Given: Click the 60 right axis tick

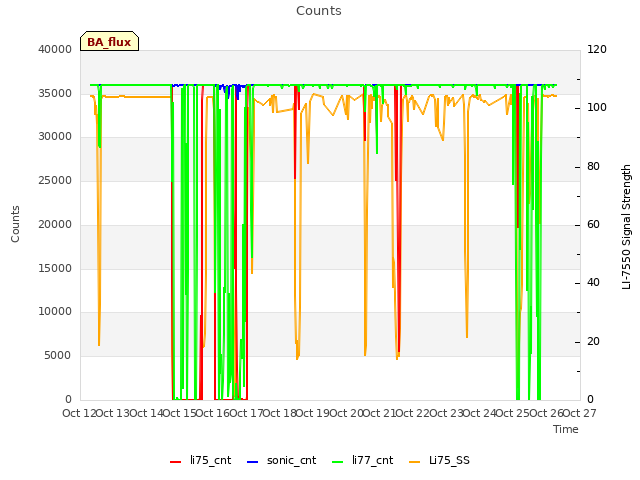Looking at the screenshot, I should [593, 225].
